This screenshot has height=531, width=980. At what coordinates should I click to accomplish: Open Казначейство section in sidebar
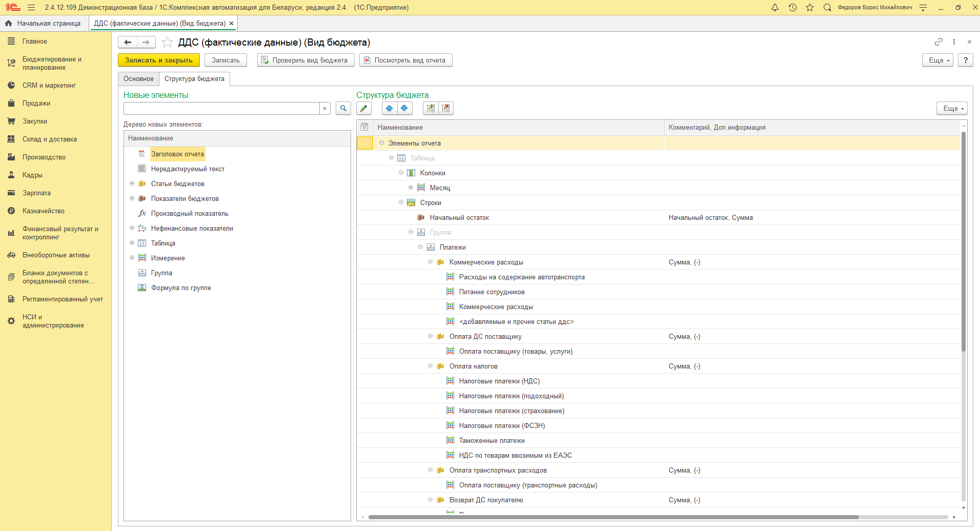(44, 211)
